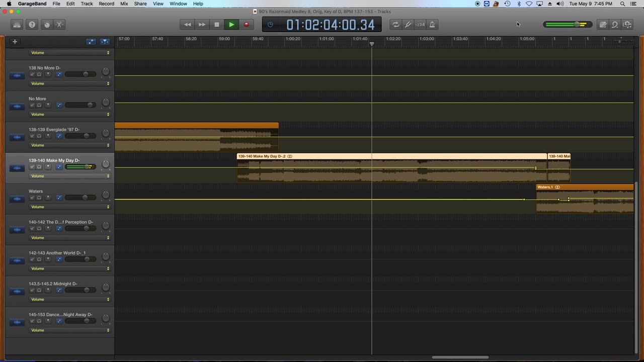Mute the Waters track

coord(32,198)
